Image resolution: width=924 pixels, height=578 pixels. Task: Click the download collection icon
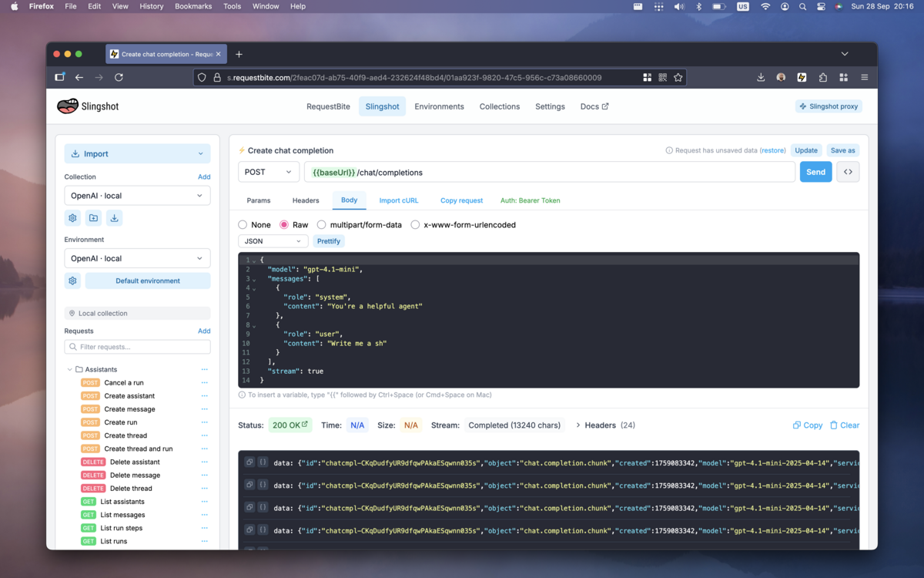[114, 218]
